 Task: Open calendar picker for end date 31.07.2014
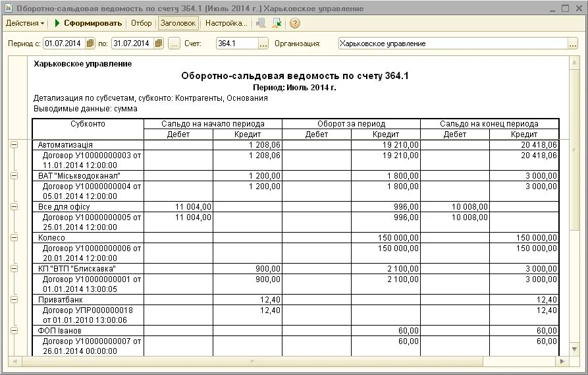(159, 43)
